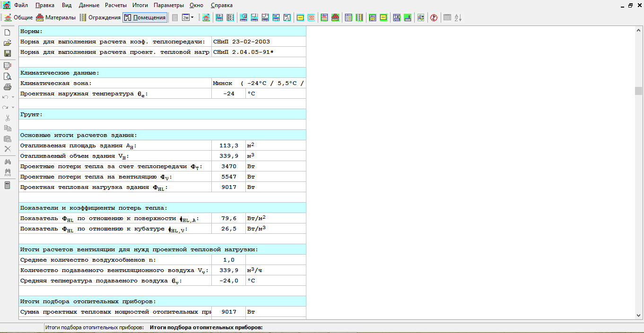Click the redo arrow icon
This screenshot has width=644, height=333.
click(x=6, y=107)
